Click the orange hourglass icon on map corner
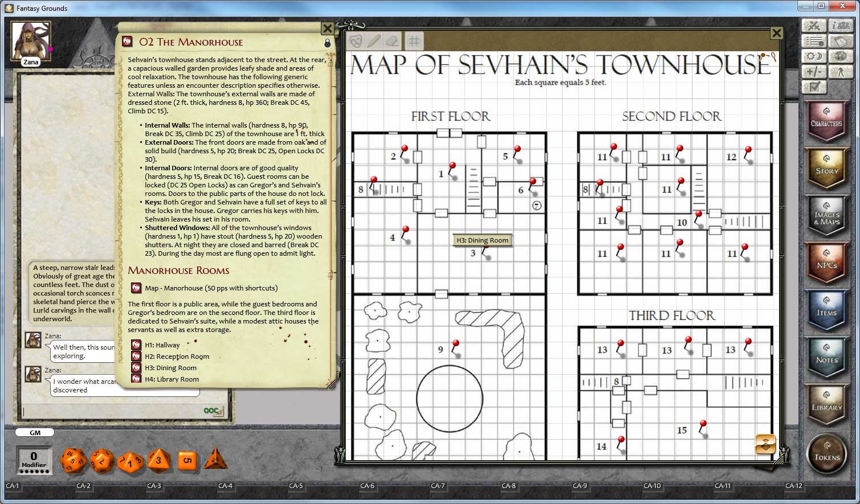 tap(765, 444)
